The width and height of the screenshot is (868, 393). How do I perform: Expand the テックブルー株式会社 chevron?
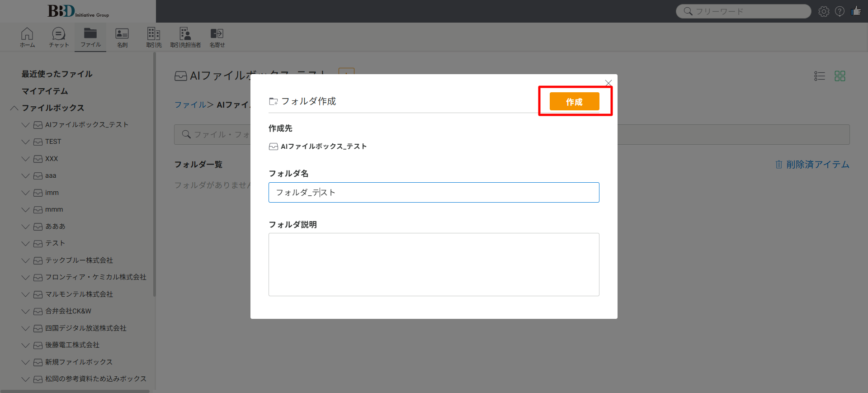coord(25,260)
